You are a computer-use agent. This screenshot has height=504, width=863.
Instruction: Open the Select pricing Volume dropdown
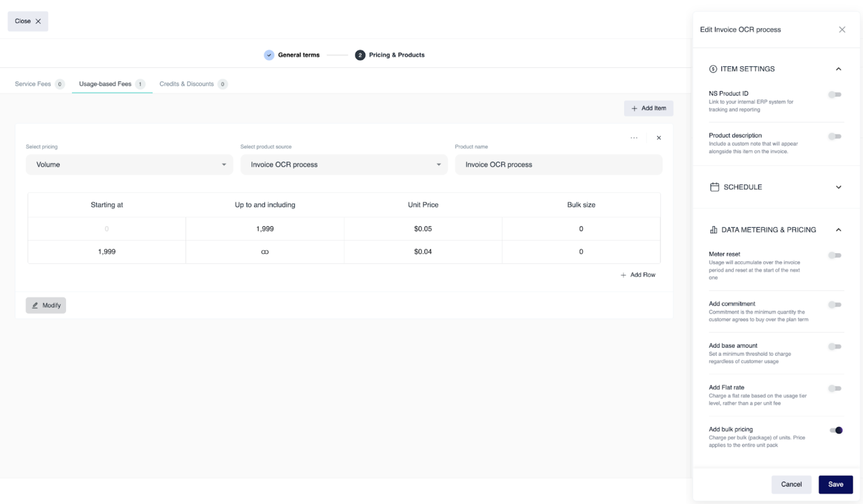click(129, 165)
